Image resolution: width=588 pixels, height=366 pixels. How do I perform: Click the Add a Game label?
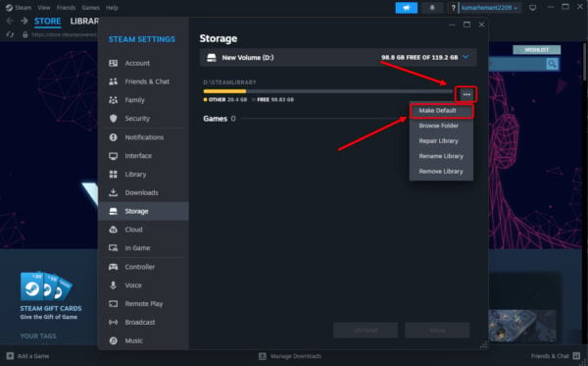click(x=33, y=356)
